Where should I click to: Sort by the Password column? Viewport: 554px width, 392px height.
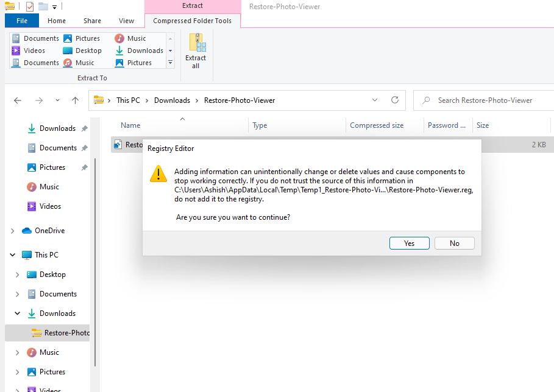click(447, 125)
